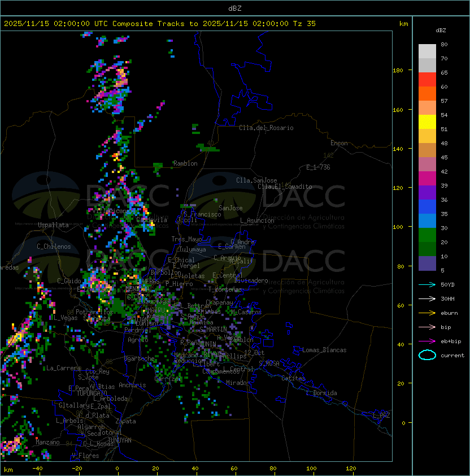Click the 'L_Dormida' place label
This screenshot has height=476, width=470.
(x=321, y=393)
